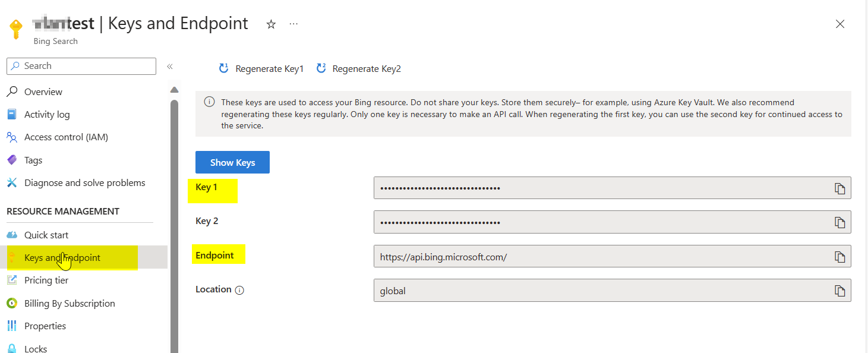The width and height of the screenshot is (868, 353).
Task: Click Regenerate Key2 label
Action: 367,69
